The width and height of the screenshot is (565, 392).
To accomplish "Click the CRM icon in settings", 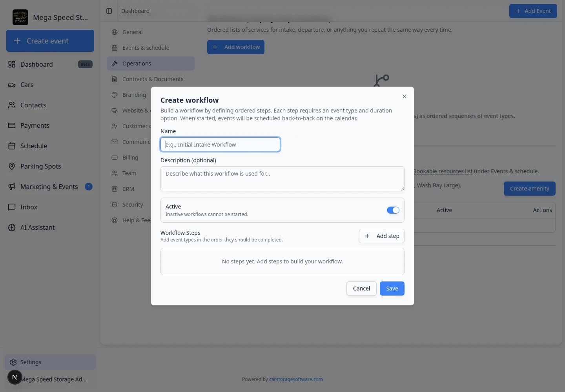I will pyautogui.click(x=115, y=189).
